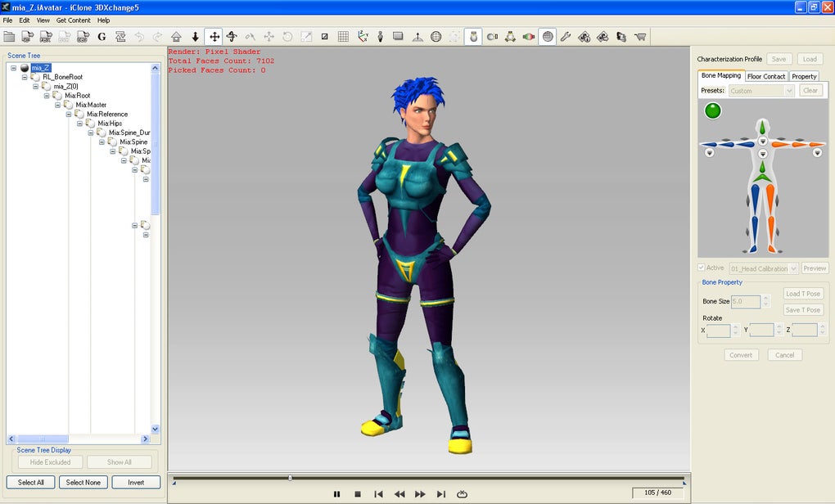Switch to the Bone Mapping tab
The height and width of the screenshot is (504, 835).
coord(721,75)
